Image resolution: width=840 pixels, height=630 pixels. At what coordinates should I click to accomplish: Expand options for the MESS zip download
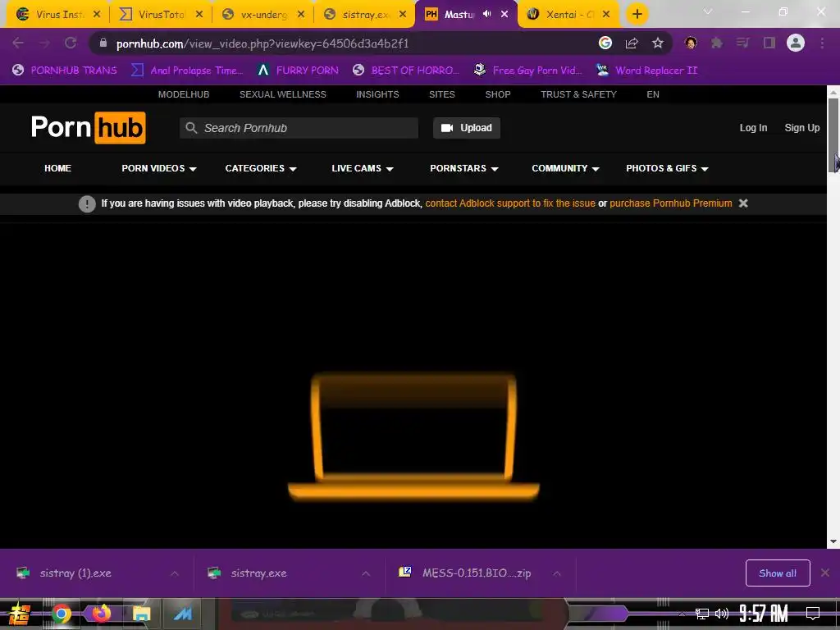[557, 573]
